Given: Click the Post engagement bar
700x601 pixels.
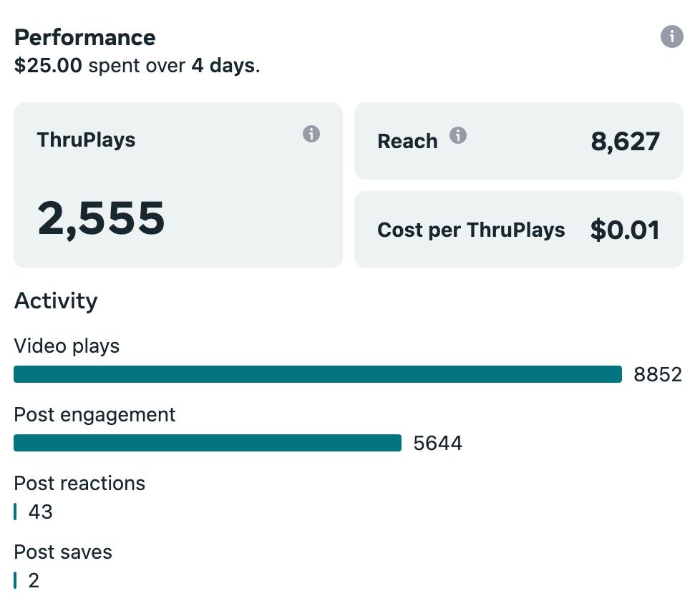Looking at the screenshot, I should [x=207, y=443].
